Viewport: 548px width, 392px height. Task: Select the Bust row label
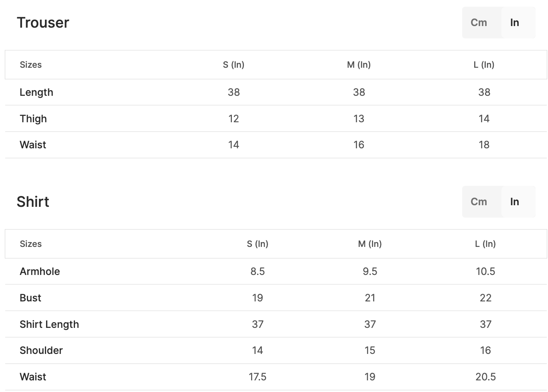click(30, 298)
